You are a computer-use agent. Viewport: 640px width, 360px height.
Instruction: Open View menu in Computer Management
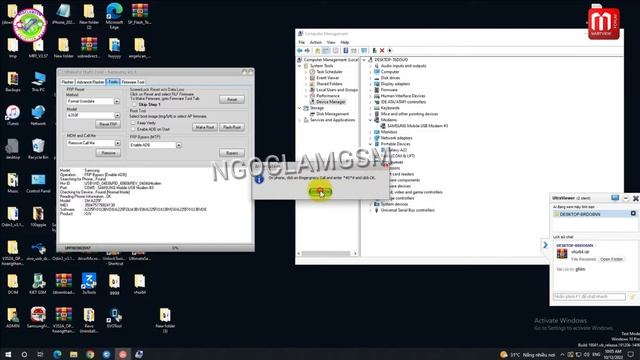point(331,42)
